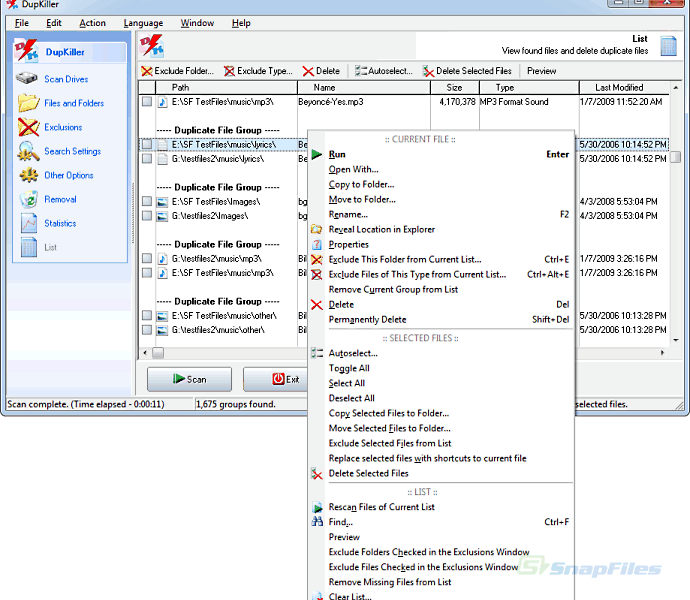This screenshot has height=600, width=690.
Task: Choose Deselect All in context menu
Action: (441, 398)
